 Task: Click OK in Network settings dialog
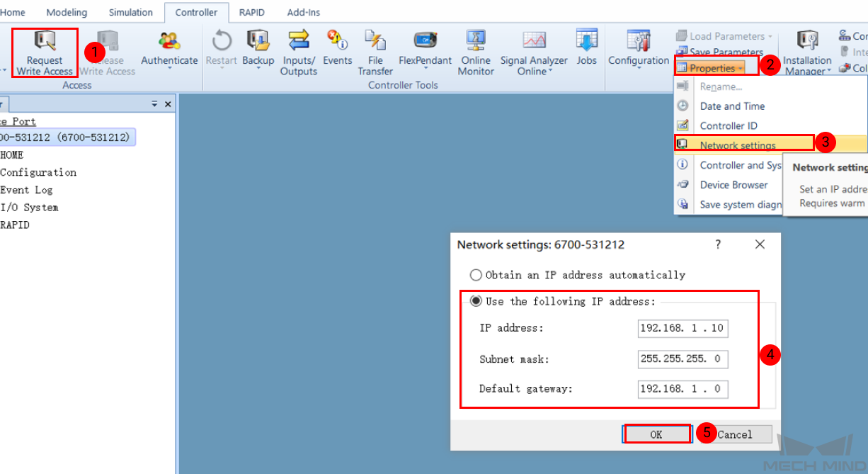tap(656, 434)
